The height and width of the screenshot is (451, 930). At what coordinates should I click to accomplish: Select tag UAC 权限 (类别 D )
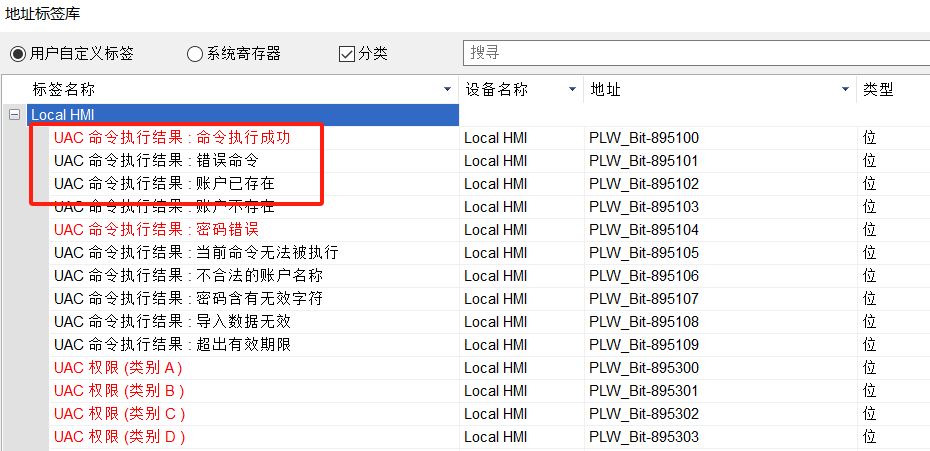point(119,437)
